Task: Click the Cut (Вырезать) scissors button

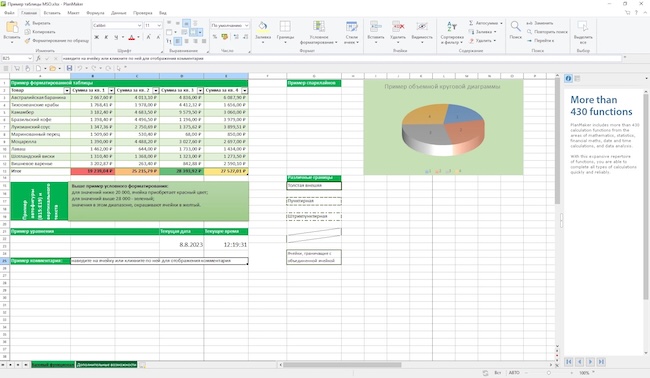Action: (38, 23)
